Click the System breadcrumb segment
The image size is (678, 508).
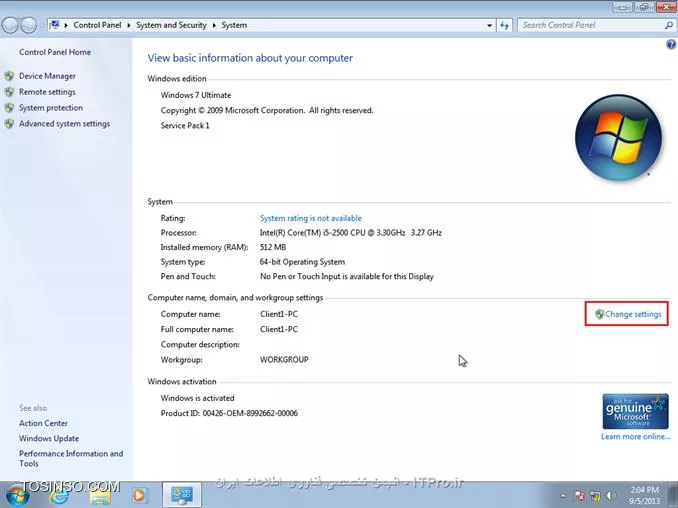tap(234, 25)
